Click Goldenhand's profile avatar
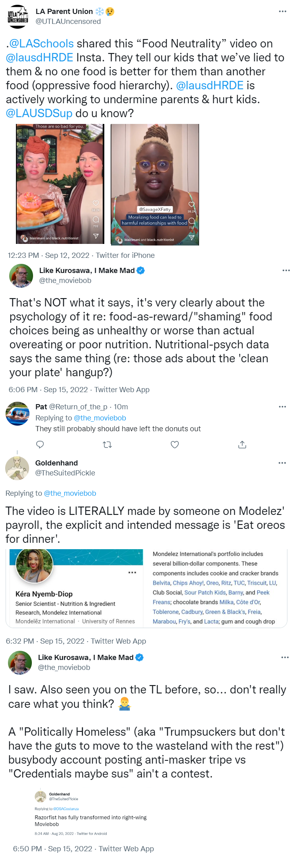 pyautogui.click(x=17, y=468)
